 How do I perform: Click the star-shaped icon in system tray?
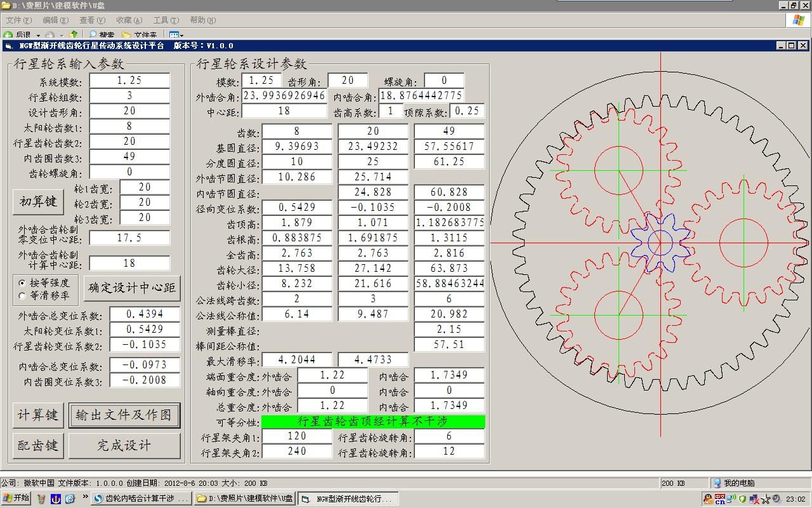(x=766, y=499)
